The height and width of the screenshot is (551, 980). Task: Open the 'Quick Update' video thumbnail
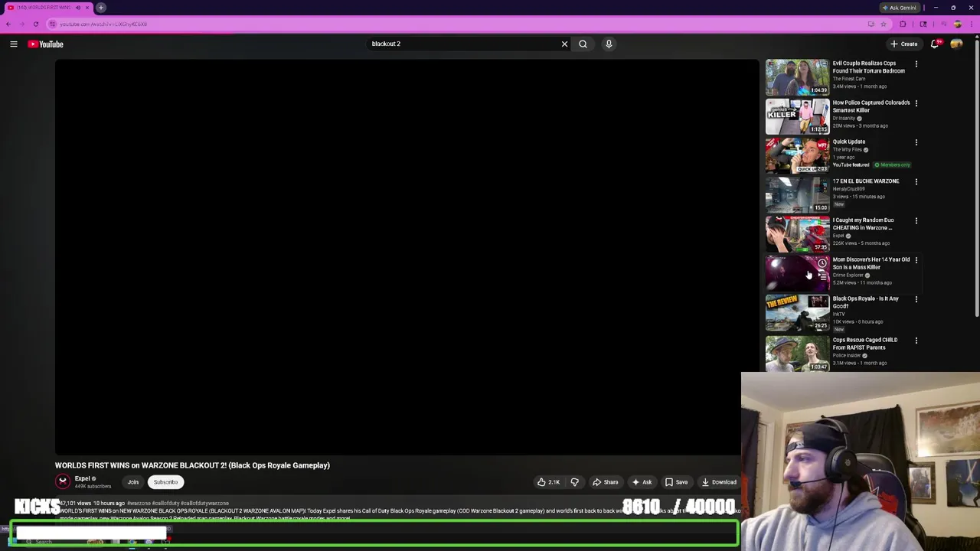[x=797, y=155]
